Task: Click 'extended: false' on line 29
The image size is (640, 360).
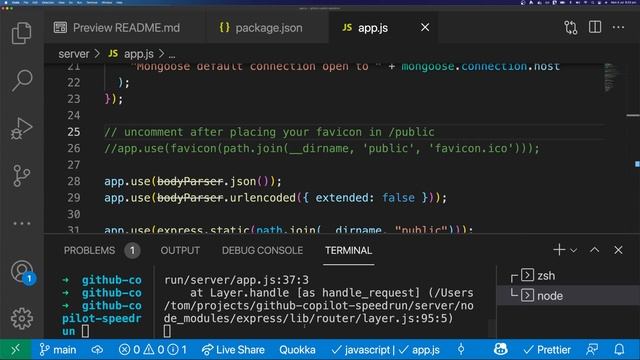Action: 365,198
